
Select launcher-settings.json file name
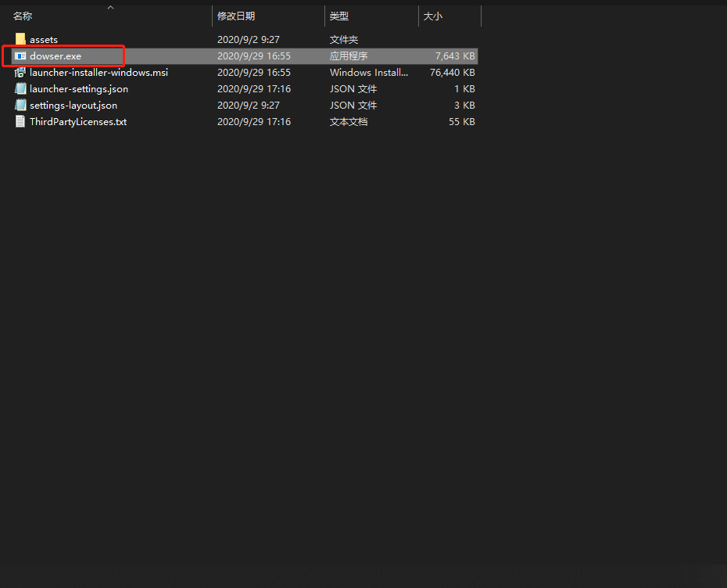coord(79,89)
